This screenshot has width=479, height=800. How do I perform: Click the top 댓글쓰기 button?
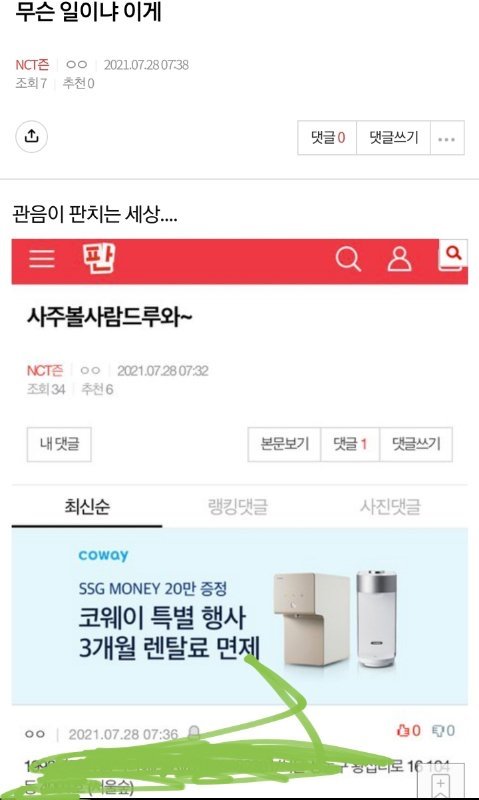coord(393,138)
